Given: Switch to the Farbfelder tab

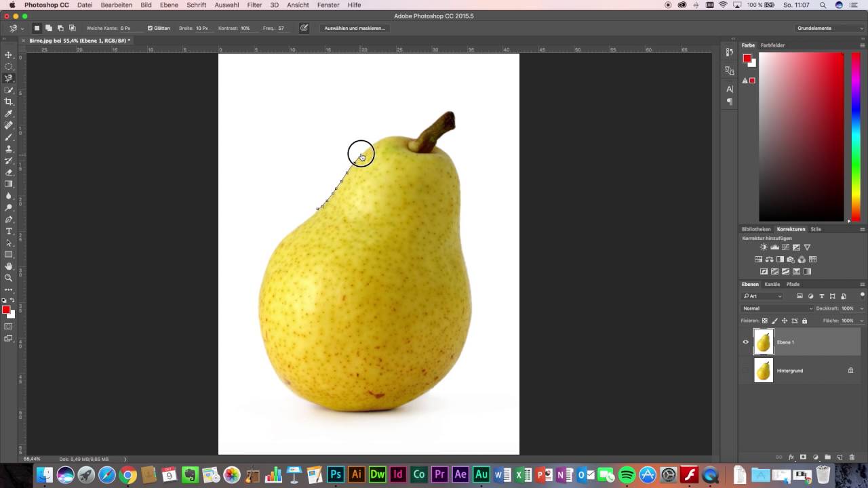Looking at the screenshot, I should click(x=772, y=45).
